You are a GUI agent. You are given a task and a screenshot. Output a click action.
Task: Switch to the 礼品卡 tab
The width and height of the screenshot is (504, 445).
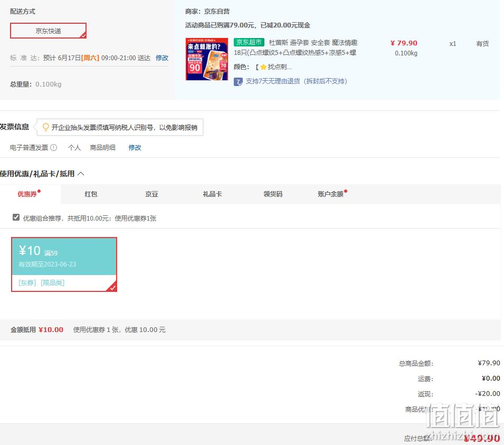pyautogui.click(x=212, y=194)
